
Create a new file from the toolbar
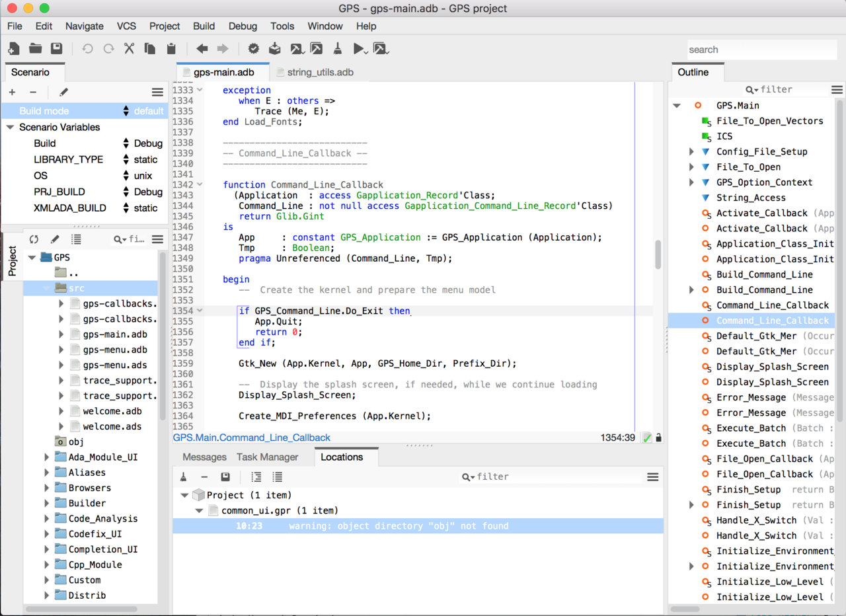[14, 49]
